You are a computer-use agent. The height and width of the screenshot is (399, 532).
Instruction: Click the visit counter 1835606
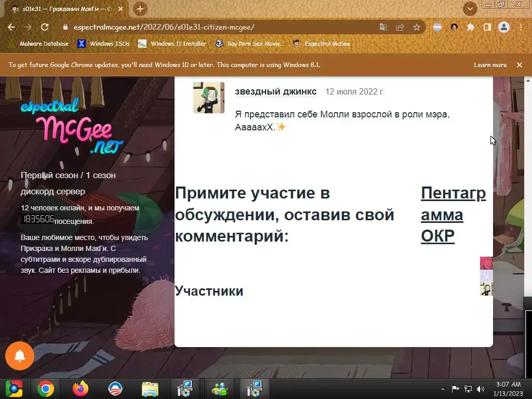click(37, 219)
